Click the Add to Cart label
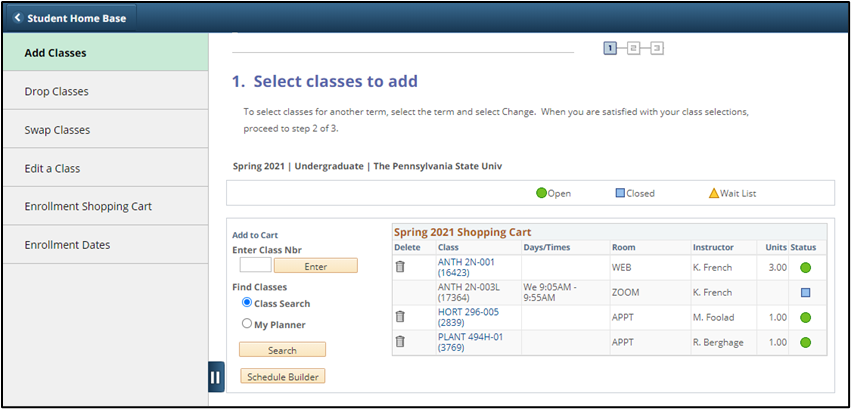 pyautogui.click(x=255, y=235)
